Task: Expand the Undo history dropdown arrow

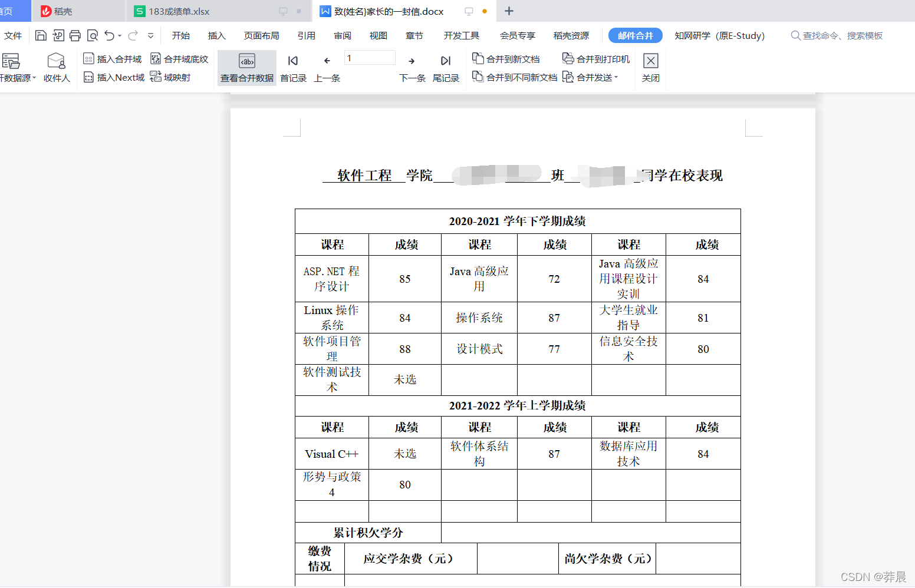Action: [x=120, y=36]
